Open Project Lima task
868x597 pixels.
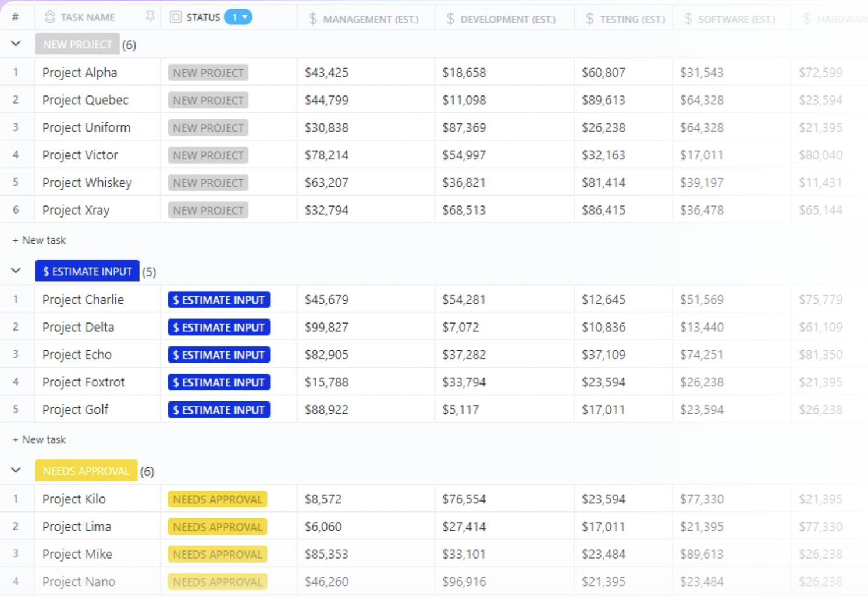point(77,526)
